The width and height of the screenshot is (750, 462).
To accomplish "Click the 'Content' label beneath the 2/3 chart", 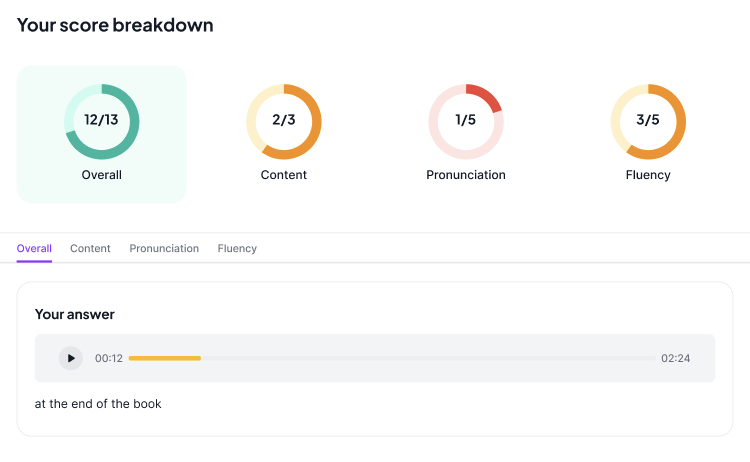I will point(284,175).
